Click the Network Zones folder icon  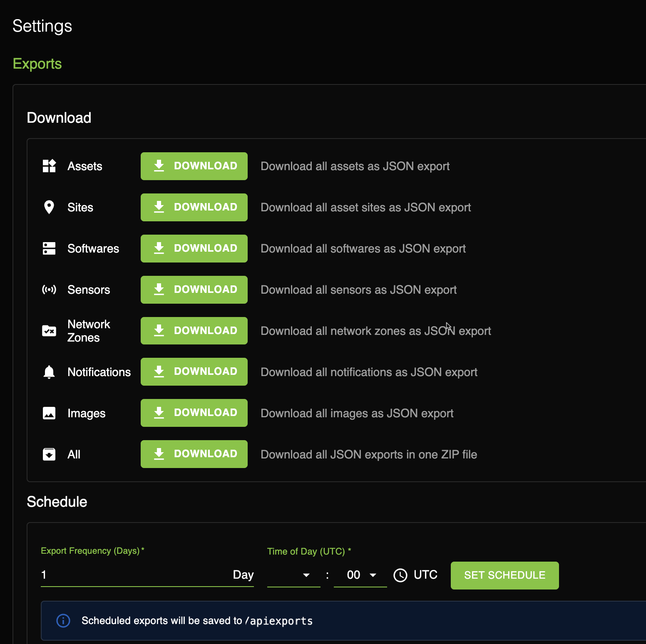(49, 331)
